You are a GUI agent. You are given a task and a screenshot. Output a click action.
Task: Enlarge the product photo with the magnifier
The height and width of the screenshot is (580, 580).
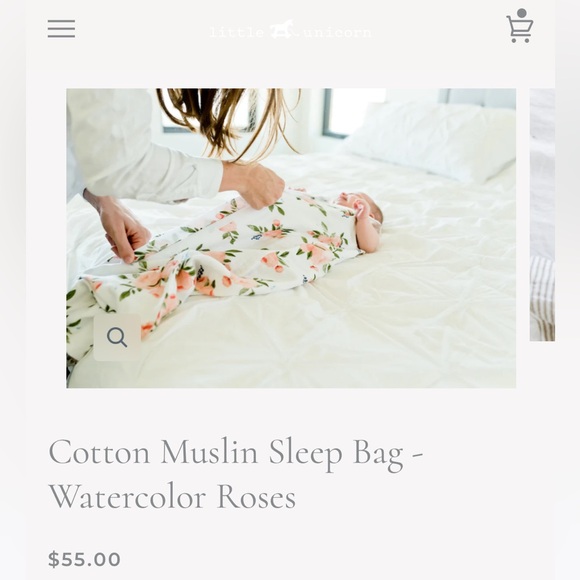tap(117, 337)
